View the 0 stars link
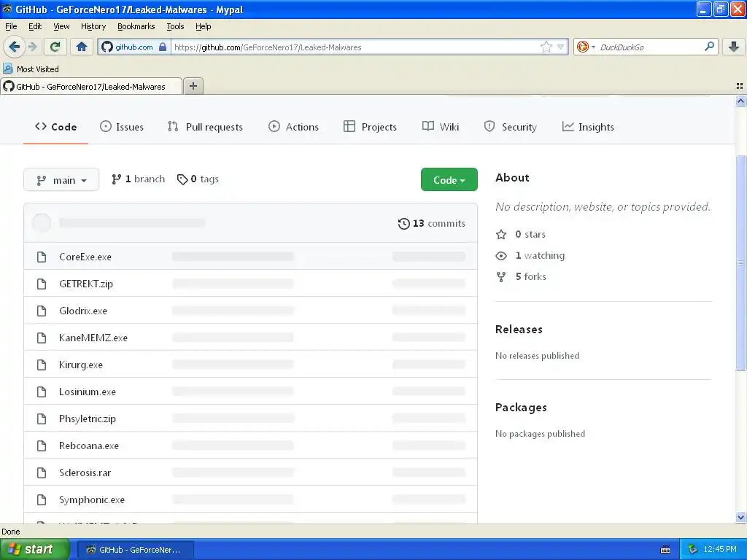Image resolution: width=747 pixels, height=560 pixels. [521, 234]
